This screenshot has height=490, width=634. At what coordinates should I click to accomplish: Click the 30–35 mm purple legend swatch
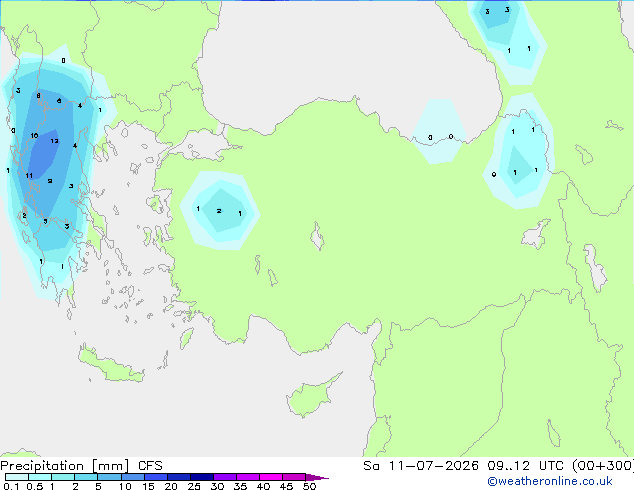point(225,477)
